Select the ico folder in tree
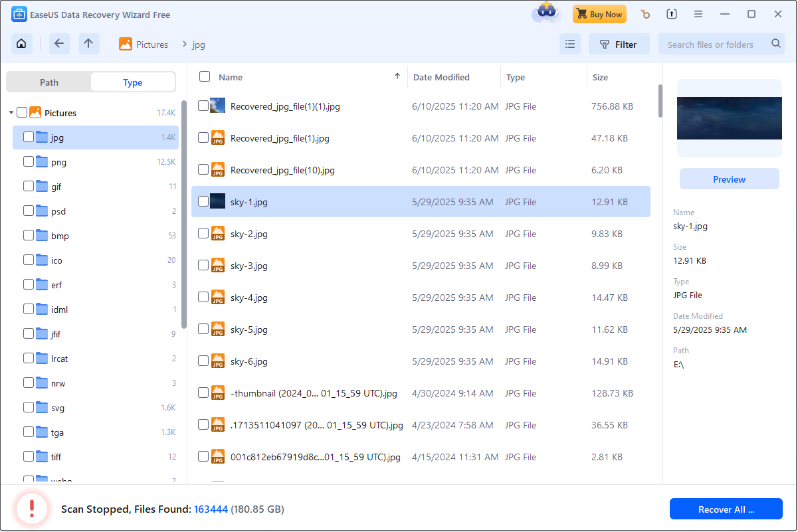 coord(96,260)
